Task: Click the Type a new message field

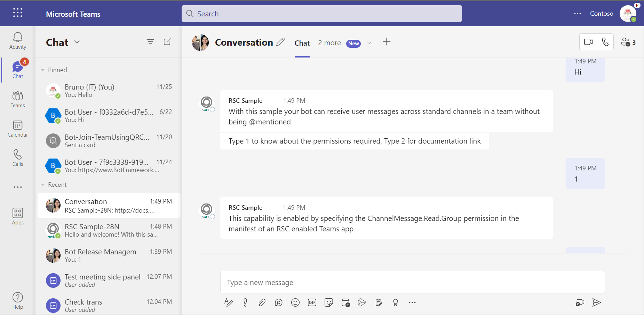Action: pos(412,282)
